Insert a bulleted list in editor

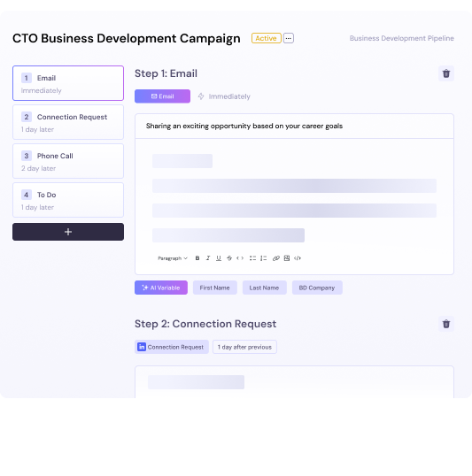point(252,258)
